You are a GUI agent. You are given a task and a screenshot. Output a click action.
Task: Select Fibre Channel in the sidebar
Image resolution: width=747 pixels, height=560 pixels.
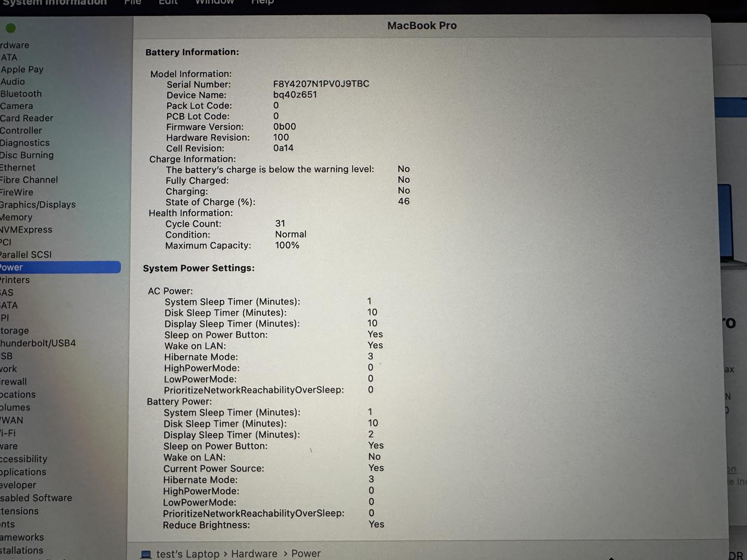tap(29, 180)
